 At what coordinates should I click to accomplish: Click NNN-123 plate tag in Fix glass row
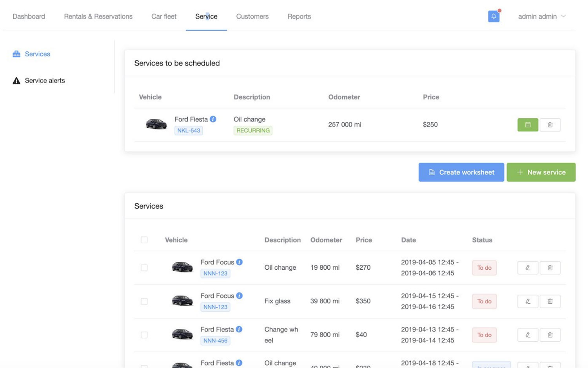(x=215, y=307)
